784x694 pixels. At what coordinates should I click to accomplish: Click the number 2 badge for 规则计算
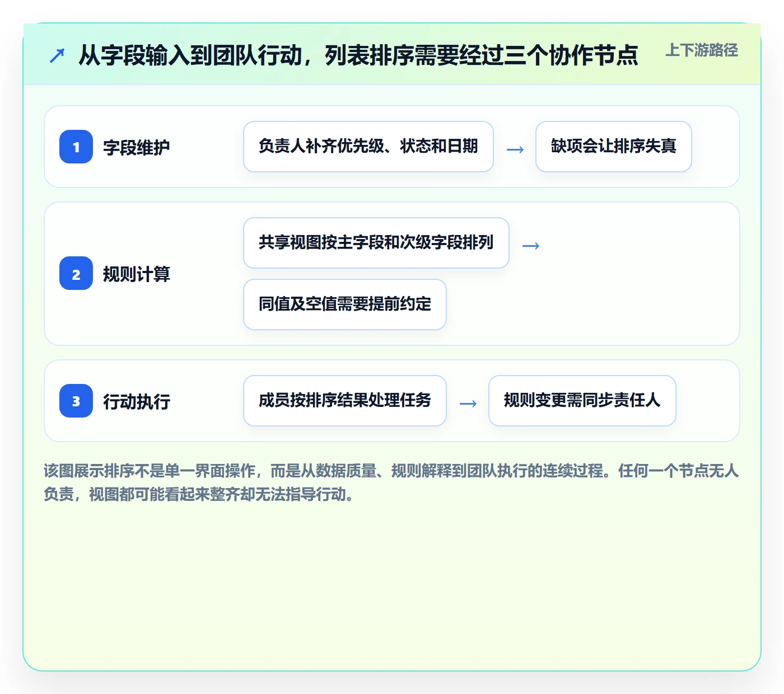(x=76, y=273)
